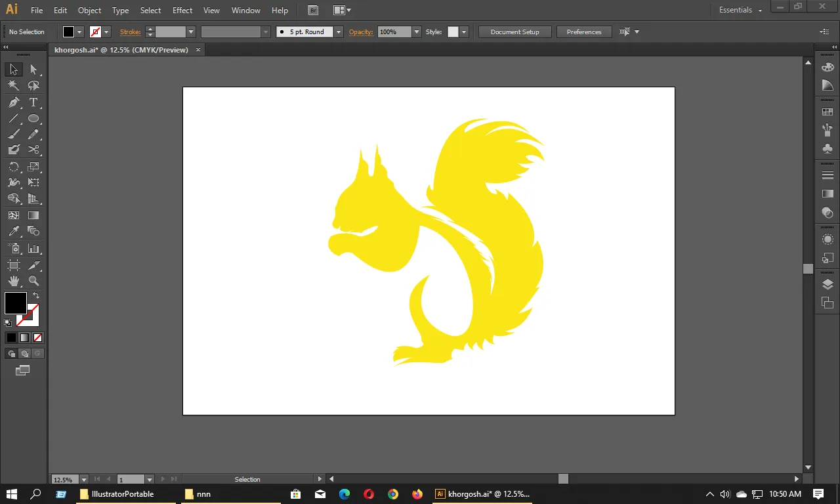Activate the Free Transform tool
The width and height of the screenshot is (840, 504).
click(x=33, y=182)
